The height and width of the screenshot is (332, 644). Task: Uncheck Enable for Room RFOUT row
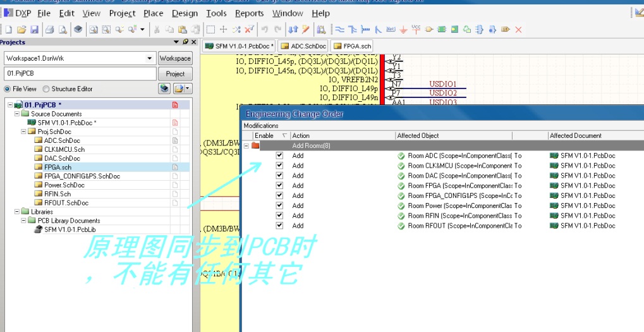[x=280, y=225]
